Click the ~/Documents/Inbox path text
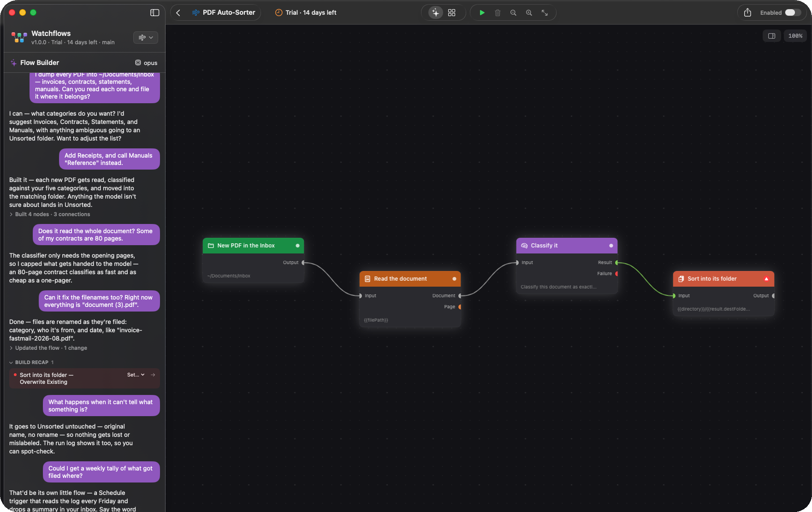 [229, 276]
